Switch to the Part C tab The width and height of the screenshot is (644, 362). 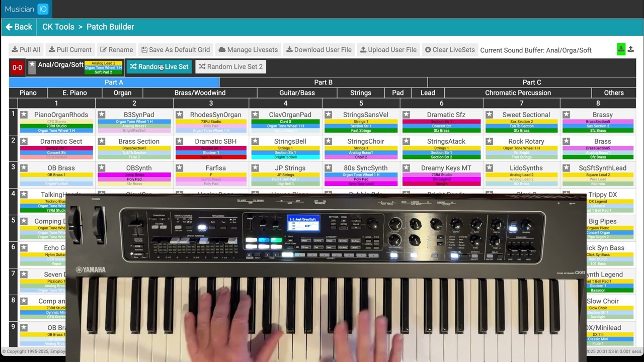[532, 82]
